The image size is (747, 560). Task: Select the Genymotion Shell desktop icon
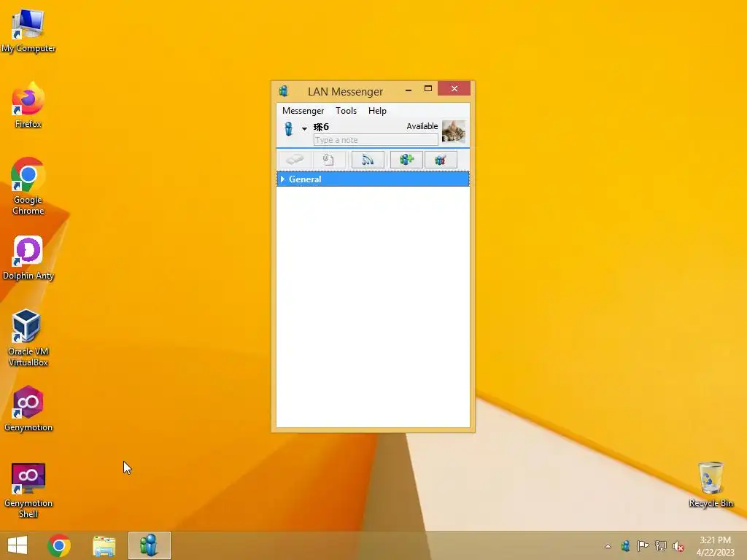28,491
